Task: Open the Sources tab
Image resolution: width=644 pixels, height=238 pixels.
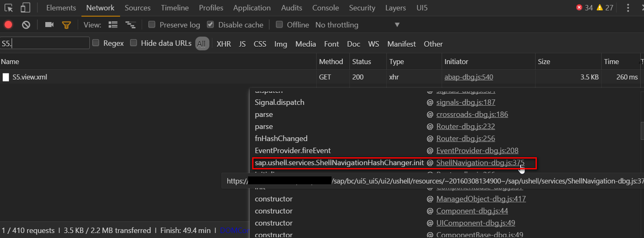Action: 138,8
